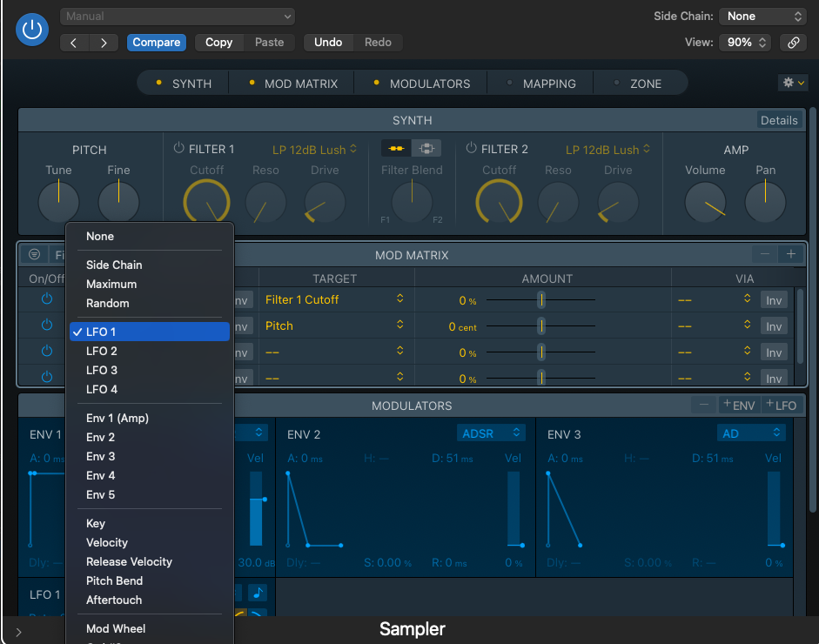Screen dimensions: 819x644
Task: Toggle Via Inv for third routing row
Action: [774, 352]
